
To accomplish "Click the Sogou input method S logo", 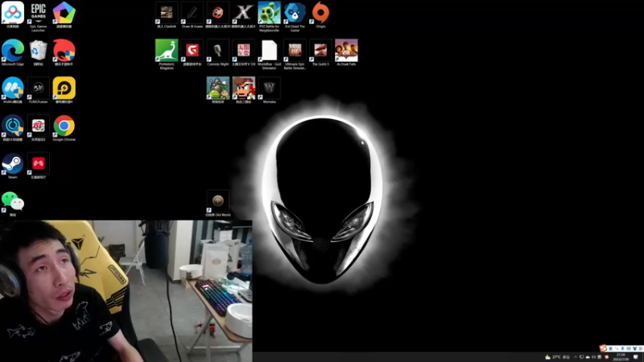I will point(603,348).
